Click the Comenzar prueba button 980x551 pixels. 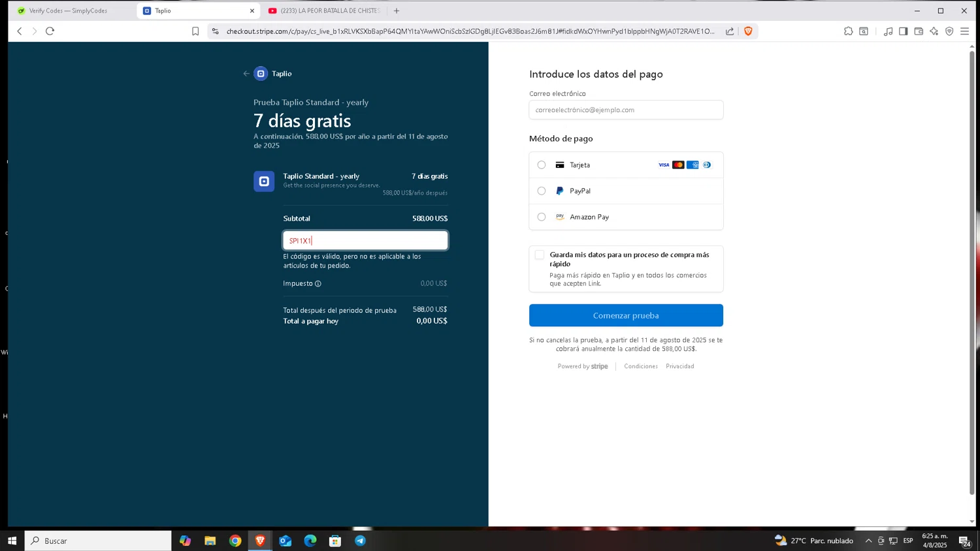(x=626, y=315)
